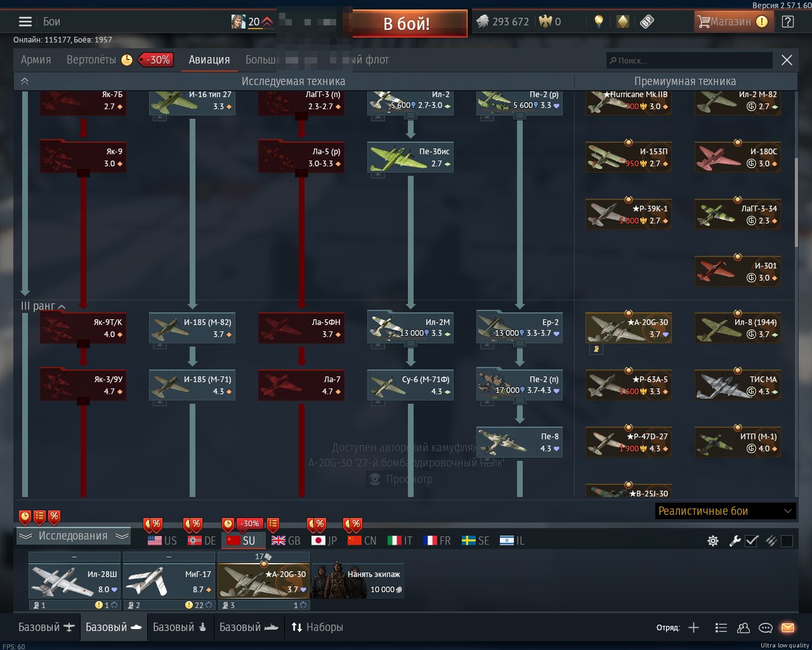Viewport: 812px width, 650px height.
Task: Focus the Поиск search field
Action: coord(689,60)
